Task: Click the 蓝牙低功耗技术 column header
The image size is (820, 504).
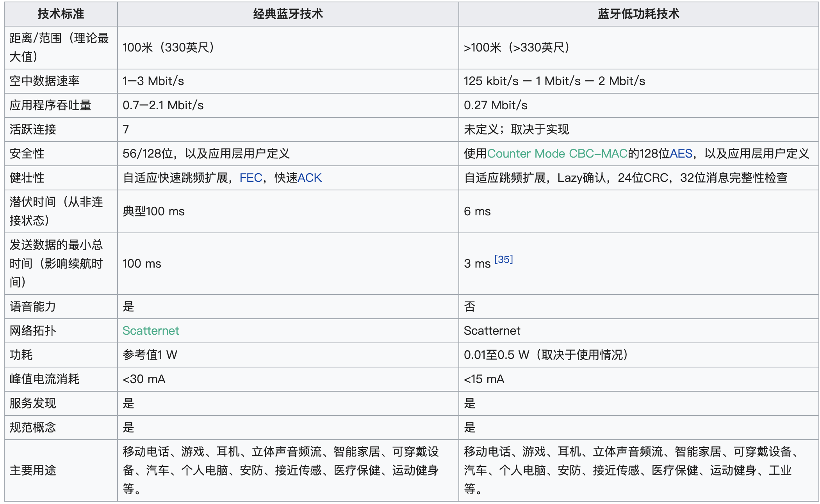Action: (638, 14)
